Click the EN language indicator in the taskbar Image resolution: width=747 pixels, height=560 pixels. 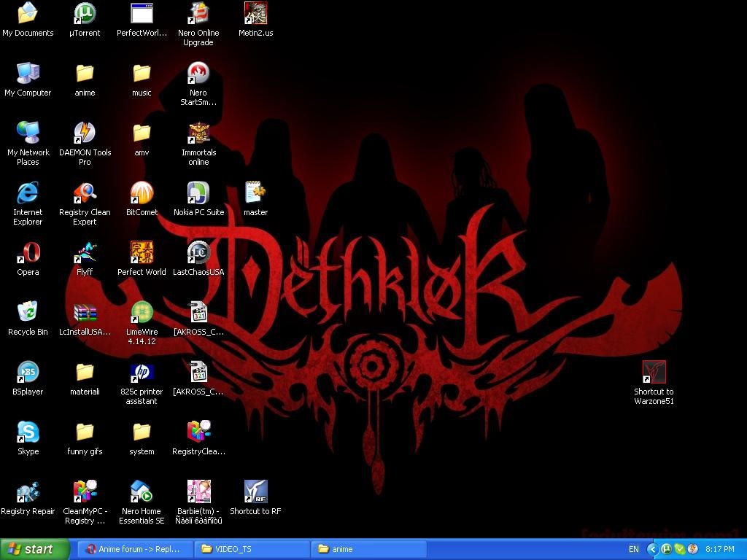(634, 550)
